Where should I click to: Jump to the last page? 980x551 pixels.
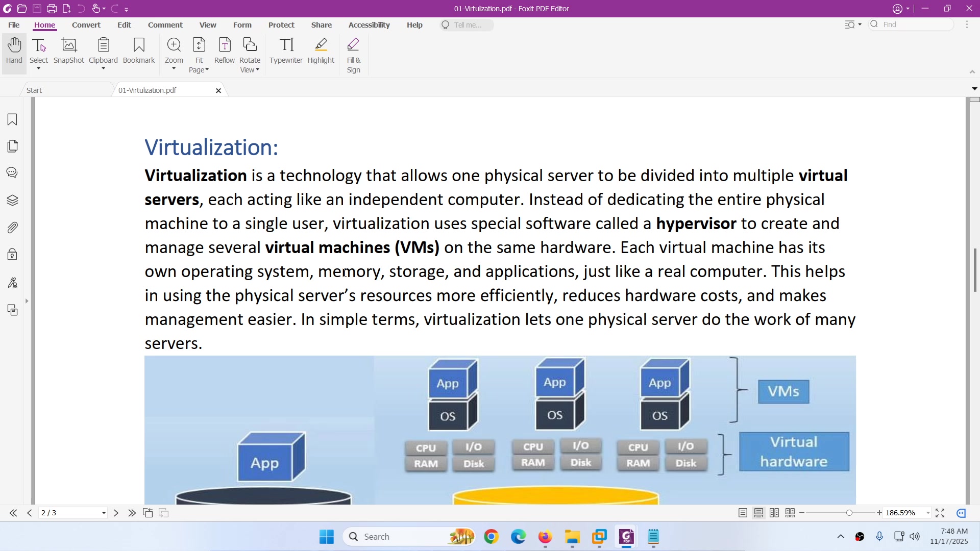click(132, 513)
